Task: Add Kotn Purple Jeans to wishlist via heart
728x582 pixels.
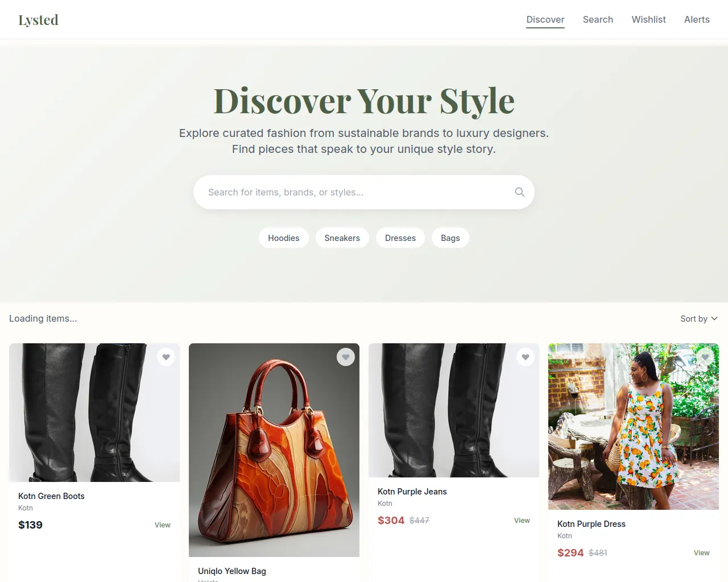Action: pos(526,357)
